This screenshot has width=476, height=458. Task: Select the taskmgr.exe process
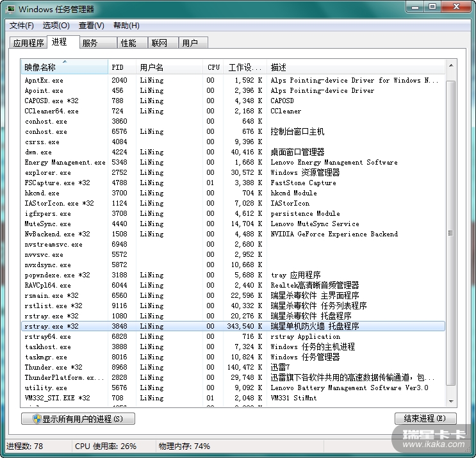[x=233, y=357]
